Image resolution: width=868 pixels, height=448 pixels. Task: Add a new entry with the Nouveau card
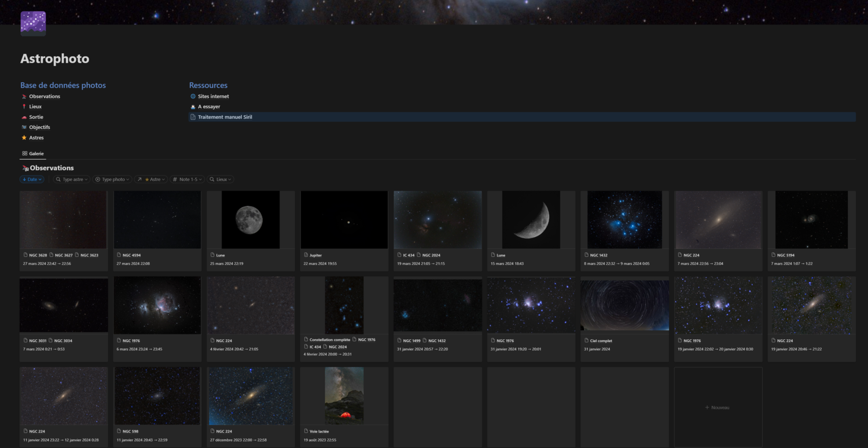[718, 407]
